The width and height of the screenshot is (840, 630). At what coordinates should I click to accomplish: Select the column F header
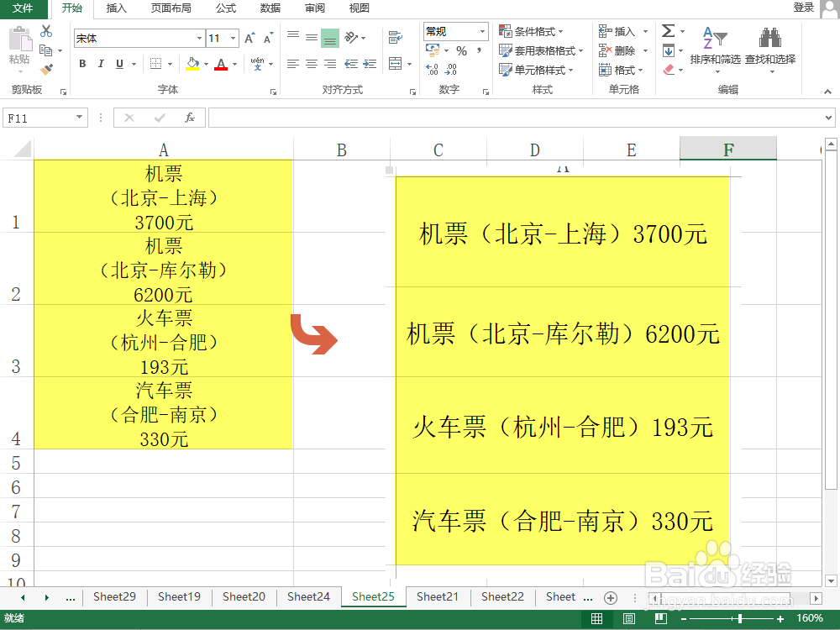[728, 150]
